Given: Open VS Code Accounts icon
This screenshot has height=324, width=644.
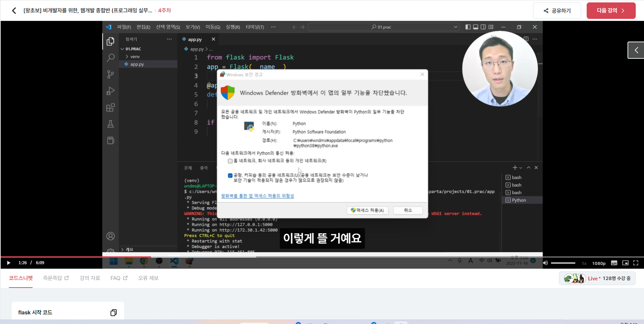Looking at the screenshot, I should click(111, 236).
